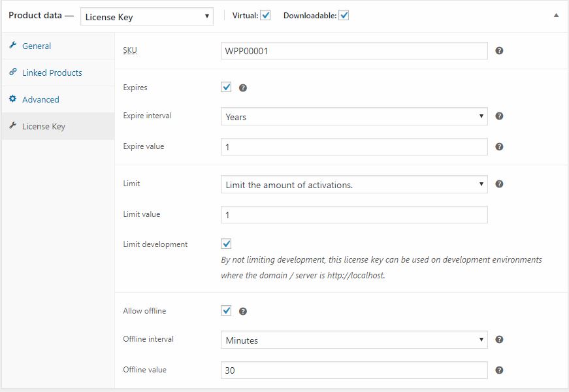Screen dimensions: 569x392
Task: Collapse the Product data panel arrow
Action: pyautogui.click(x=556, y=15)
